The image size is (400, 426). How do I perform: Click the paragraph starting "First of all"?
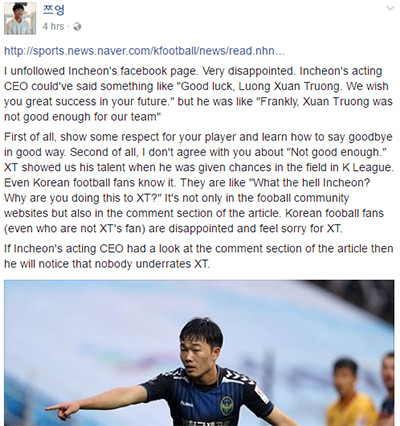(x=198, y=183)
